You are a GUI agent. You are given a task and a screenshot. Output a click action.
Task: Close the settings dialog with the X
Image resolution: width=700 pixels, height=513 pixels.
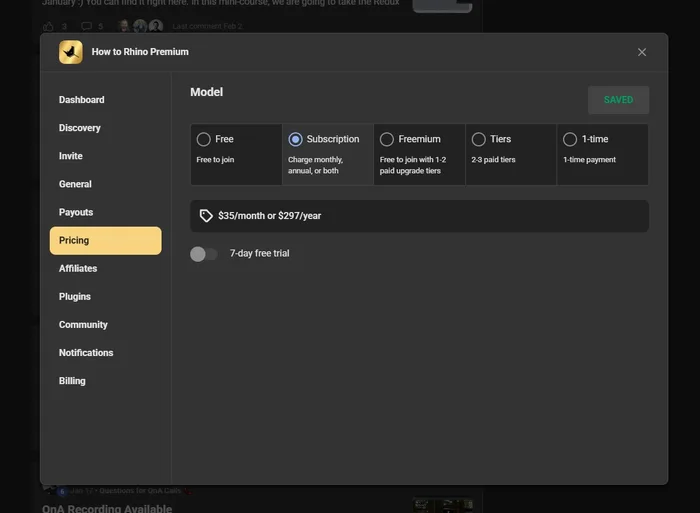pos(642,52)
